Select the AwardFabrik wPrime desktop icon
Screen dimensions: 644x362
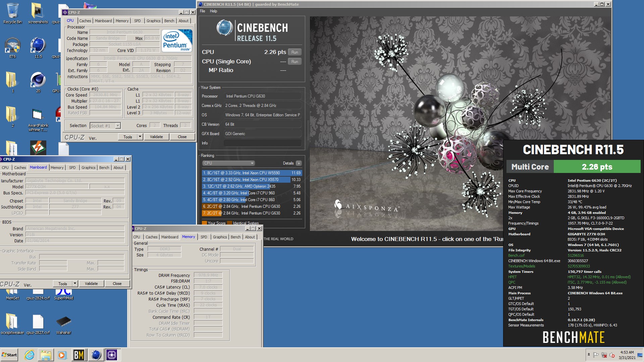[38, 120]
